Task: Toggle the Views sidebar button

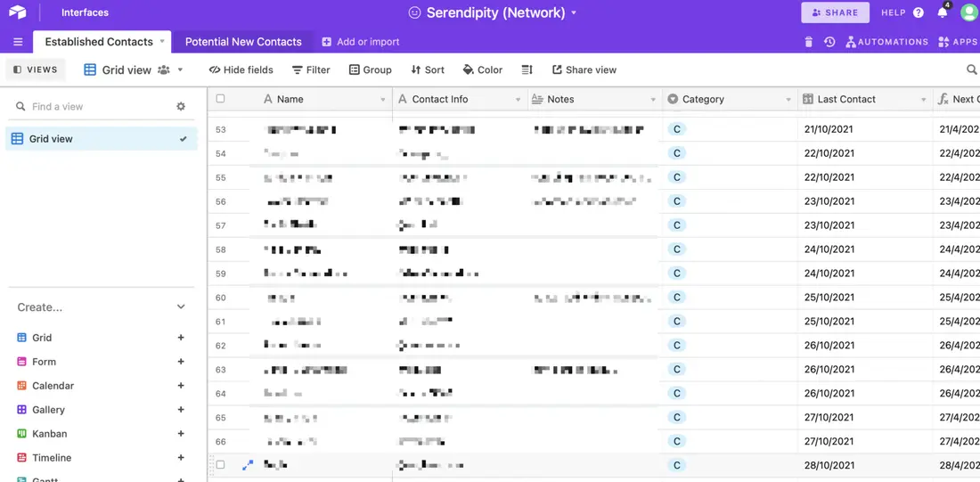Action: pyautogui.click(x=36, y=69)
